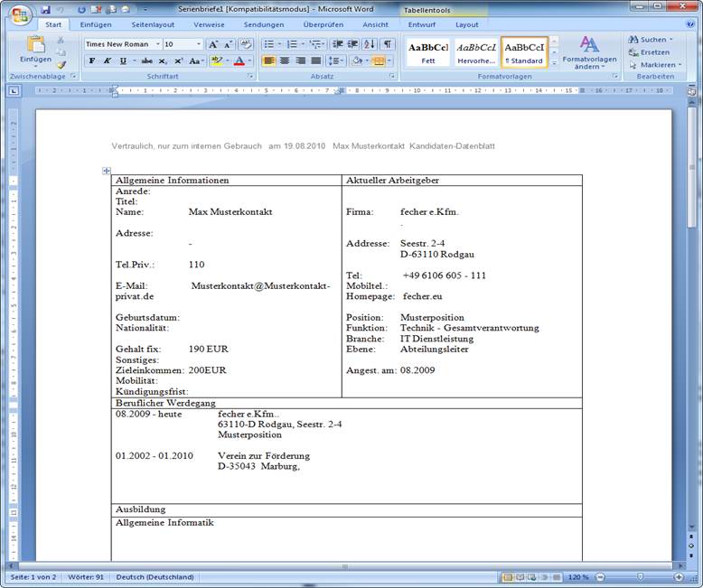Toggle underline formatting button
The image size is (703, 588).
(122, 61)
